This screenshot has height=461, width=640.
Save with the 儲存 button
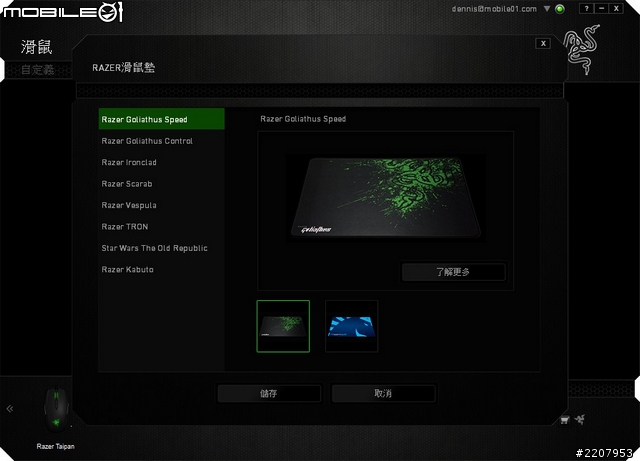pyautogui.click(x=269, y=393)
